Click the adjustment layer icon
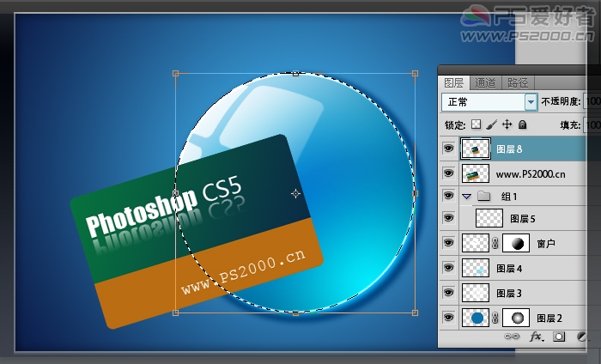This screenshot has width=601, height=364. [x=581, y=337]
